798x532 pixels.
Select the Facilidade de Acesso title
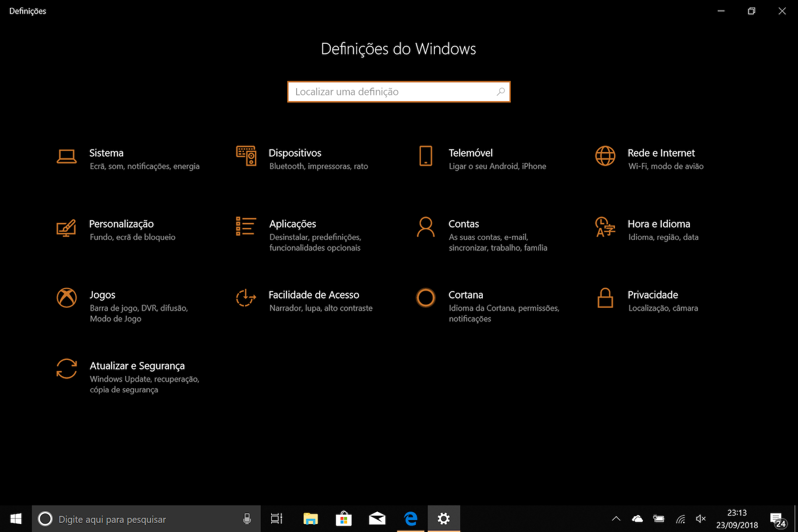point(314,295)
